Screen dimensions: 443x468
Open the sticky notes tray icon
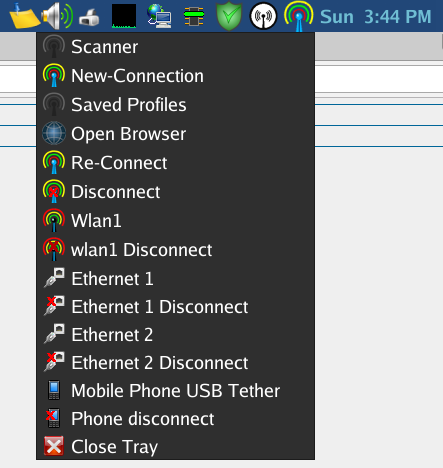pos(24,16)
